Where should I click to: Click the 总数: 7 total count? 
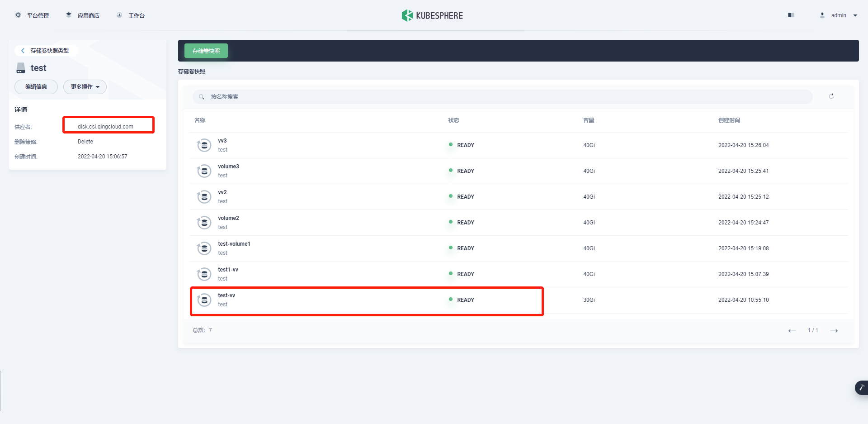tap(202, 330)
